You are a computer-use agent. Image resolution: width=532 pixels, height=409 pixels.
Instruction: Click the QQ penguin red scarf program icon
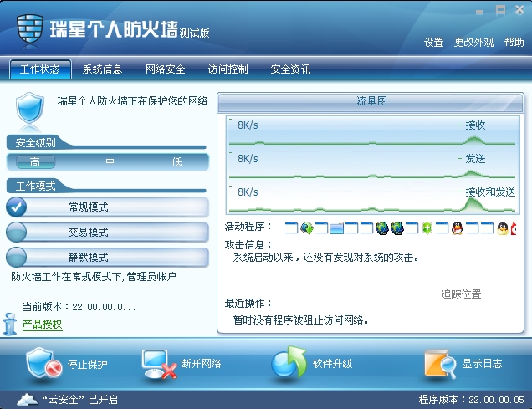[x=457, y=228]
